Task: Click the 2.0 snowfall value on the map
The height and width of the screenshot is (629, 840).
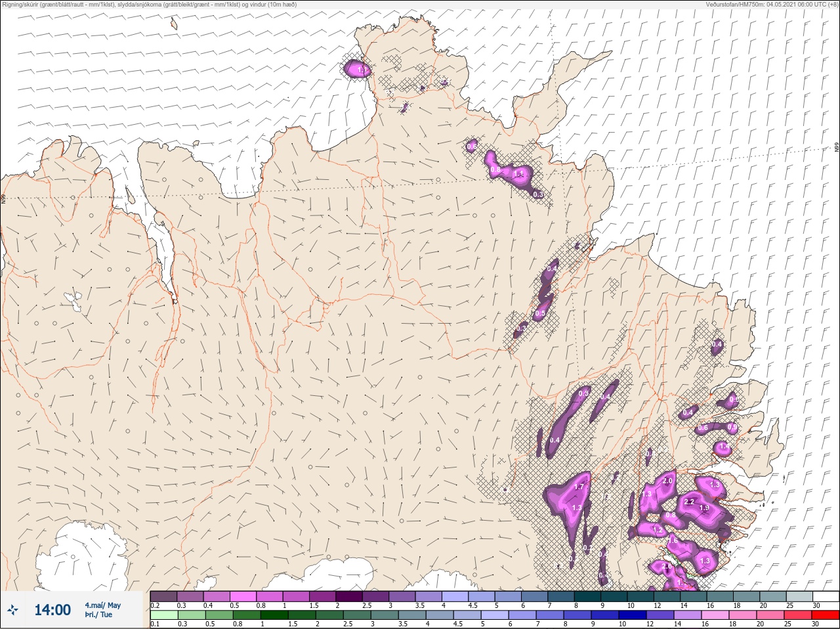Action: point(667,481)
